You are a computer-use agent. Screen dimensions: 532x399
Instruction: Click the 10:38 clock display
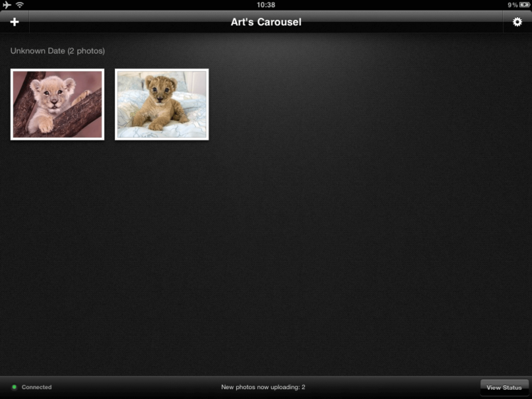click(266, 5)
